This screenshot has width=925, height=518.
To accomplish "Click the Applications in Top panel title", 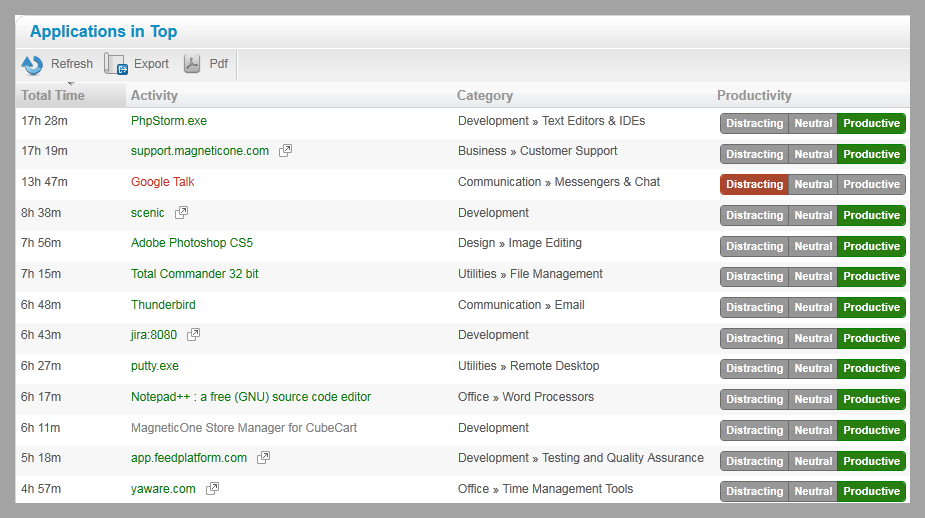I will [x=103, y=31].
